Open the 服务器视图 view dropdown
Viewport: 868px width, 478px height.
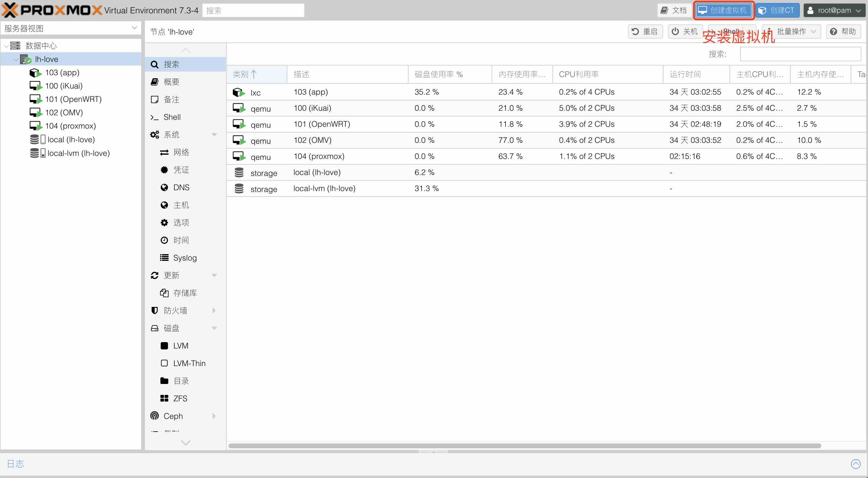click(134, 28)
